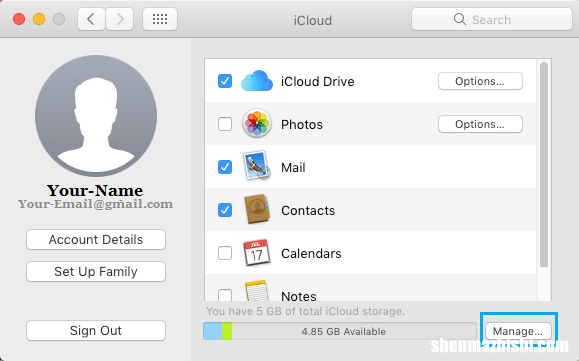The width and height of the screenshot is (579, 361).
Task: Click the 4.85 GB Available storage bar
Action: [340, 331]
